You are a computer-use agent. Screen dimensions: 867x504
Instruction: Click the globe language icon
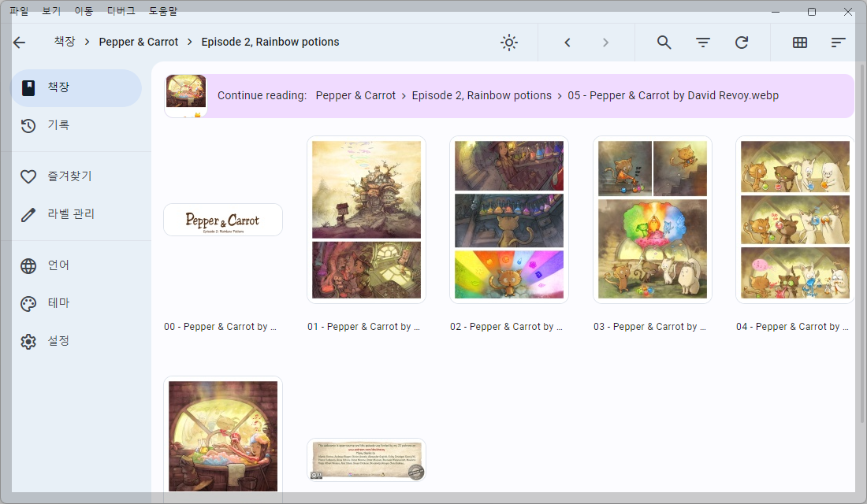28,266
